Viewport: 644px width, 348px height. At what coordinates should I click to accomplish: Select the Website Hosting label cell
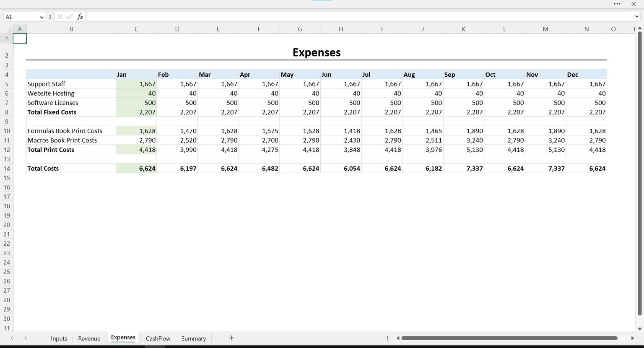point(71,93)
